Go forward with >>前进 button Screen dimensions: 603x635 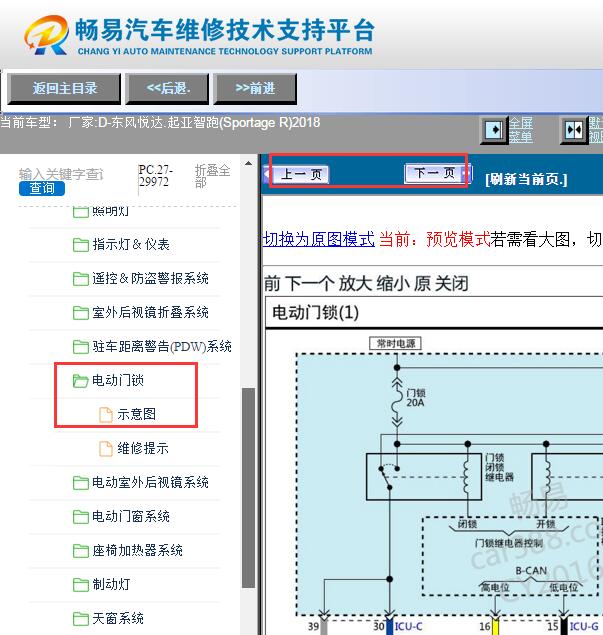255,89
